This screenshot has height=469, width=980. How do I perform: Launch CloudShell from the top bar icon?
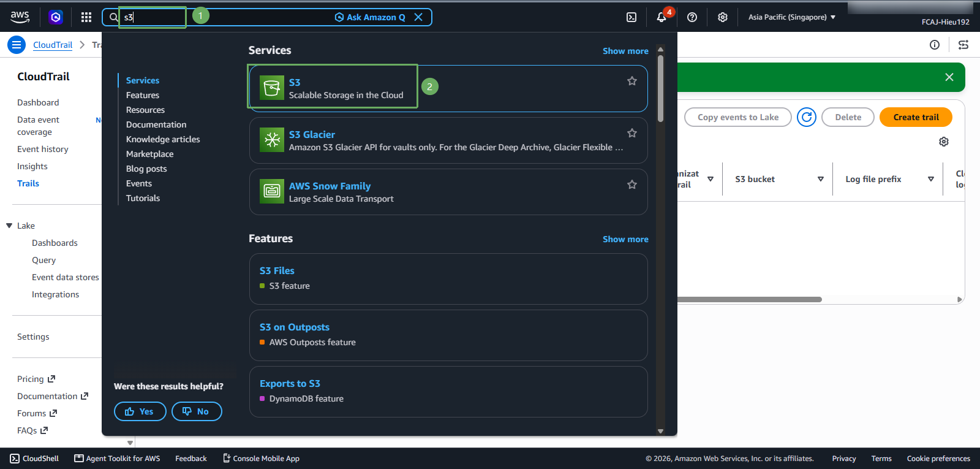(x=631, y=17)
